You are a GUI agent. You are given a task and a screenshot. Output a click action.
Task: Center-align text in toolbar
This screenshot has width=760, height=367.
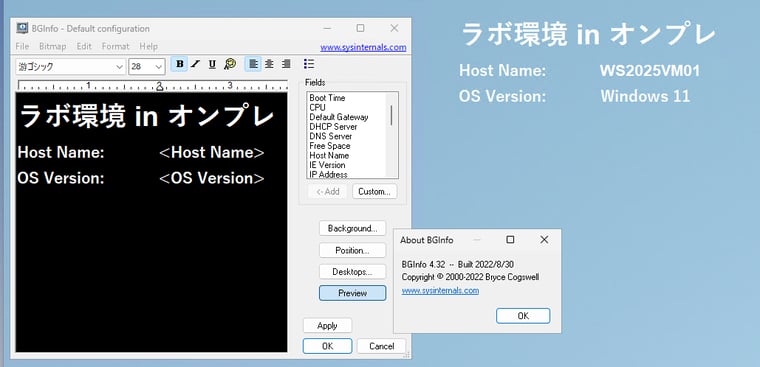[269, 64]
